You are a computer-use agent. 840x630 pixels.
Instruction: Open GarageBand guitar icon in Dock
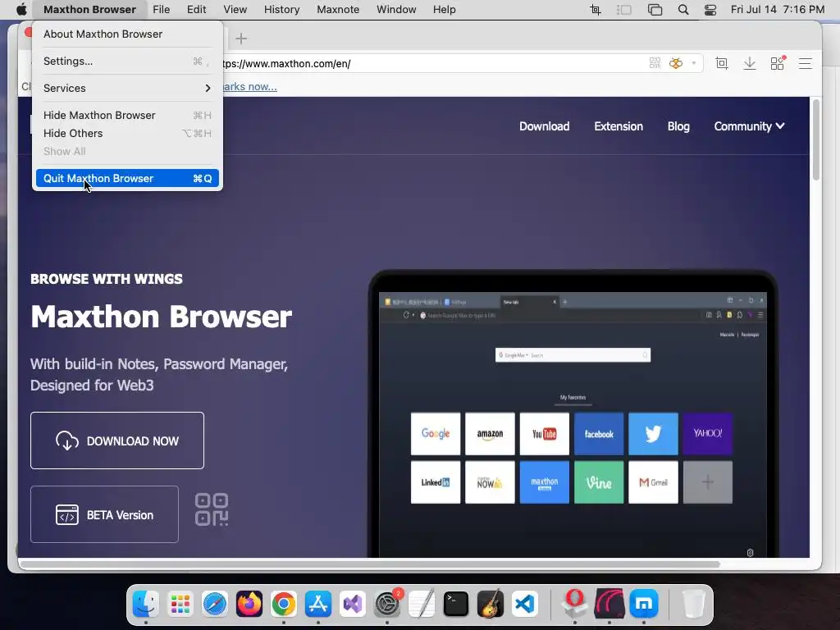[x=491, y=603]
